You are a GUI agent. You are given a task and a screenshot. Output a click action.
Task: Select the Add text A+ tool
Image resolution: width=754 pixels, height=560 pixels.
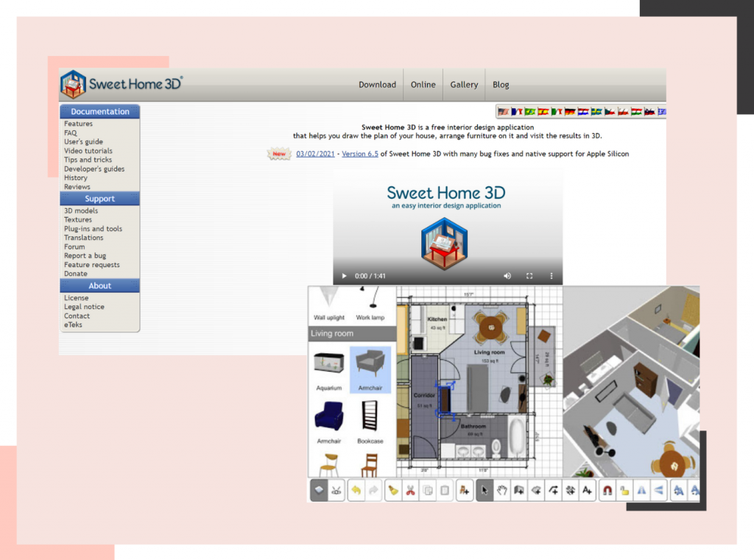(587, 491)
